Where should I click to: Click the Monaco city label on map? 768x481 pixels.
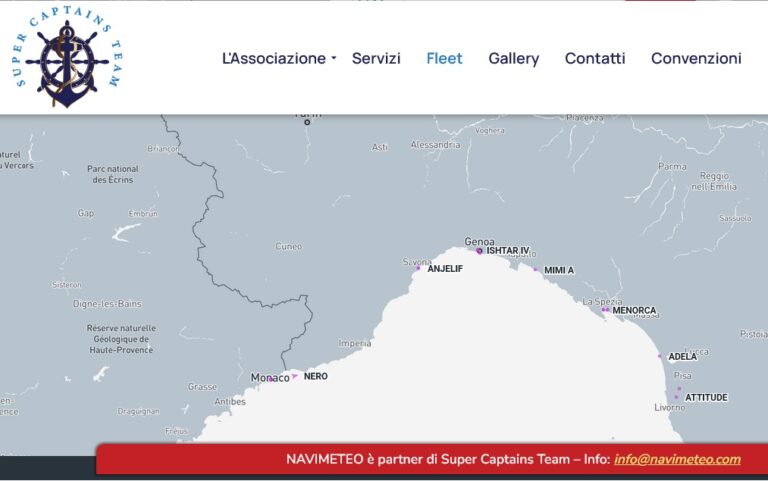click(x=270, y=377)
